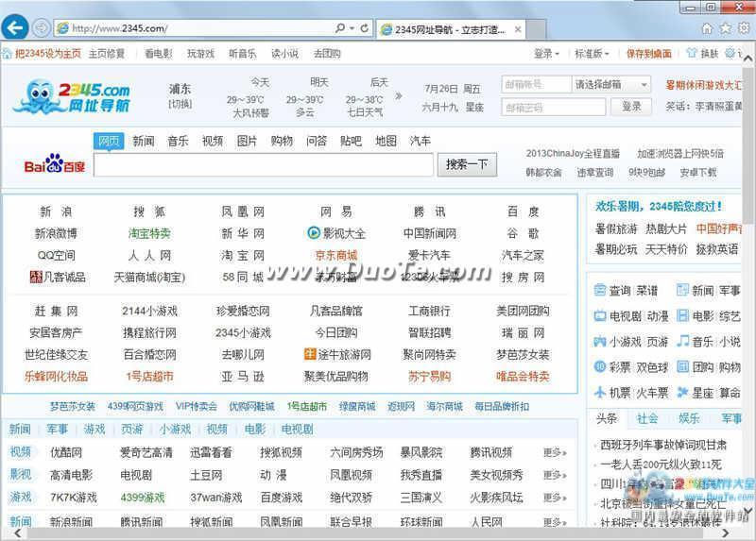Screen dimensions: 756x541
Task: Expand 更多 in the 游戏 row
Action: (555, 498)
